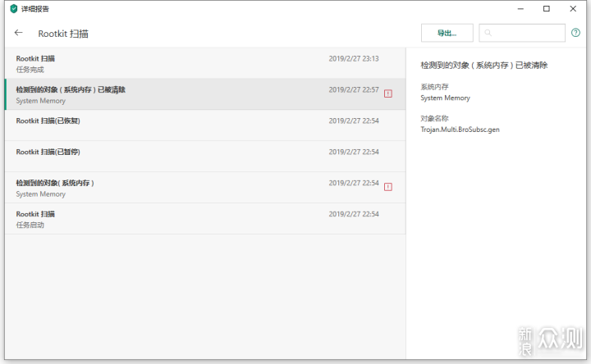
Task: Click the magnifier icon in the search box
Action: (488, 34)
